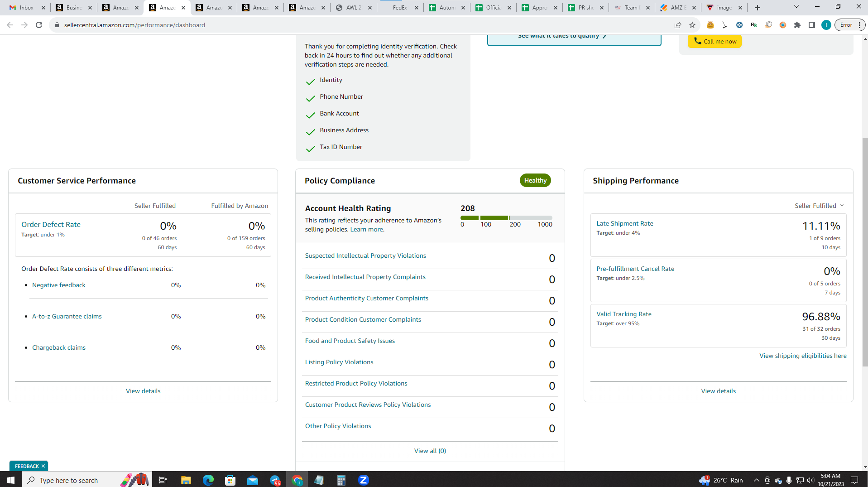Expand Seller Fulfilled shipping dropdown
Viewport: 868px width, 487px height.
coord(819,206)
